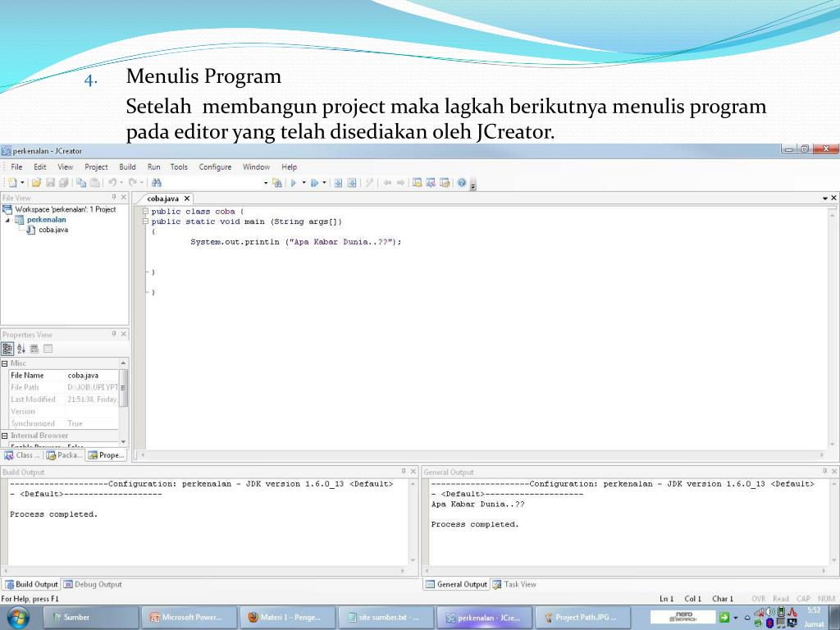Open the Configure menu
Screen dimensions: 840x630
[x=216, y=167]
